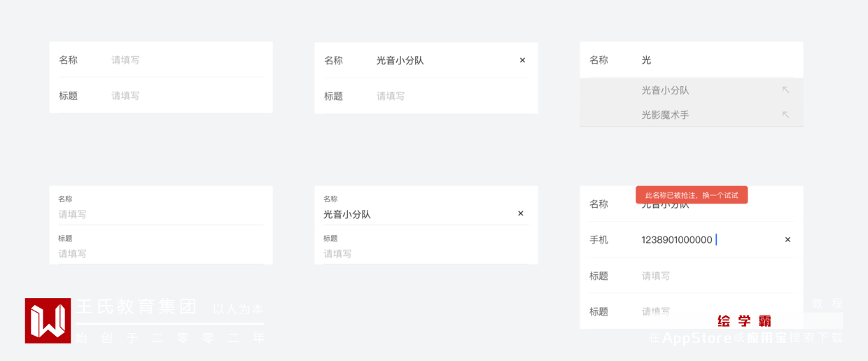The height and width of the screenshot is (361, 868).
Task: Click the red W logo of 王氏教育集团
Action: pyautogui.click(x=48, y=320)
